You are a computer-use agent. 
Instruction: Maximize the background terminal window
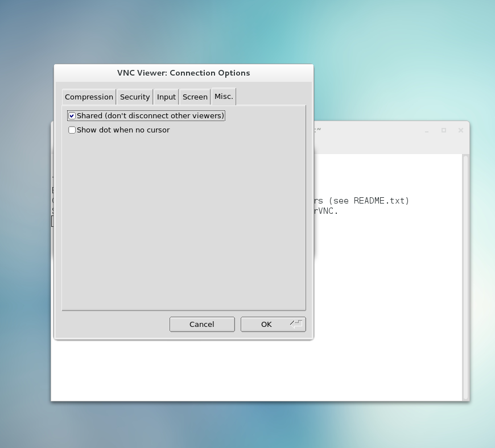pyautogui.click(x=444, y=130)
